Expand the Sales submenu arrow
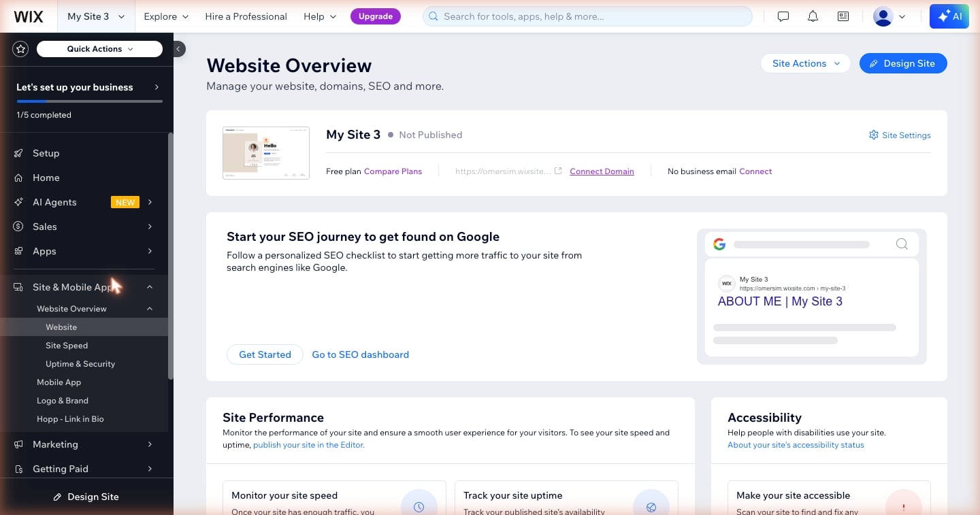 (150, 227)
